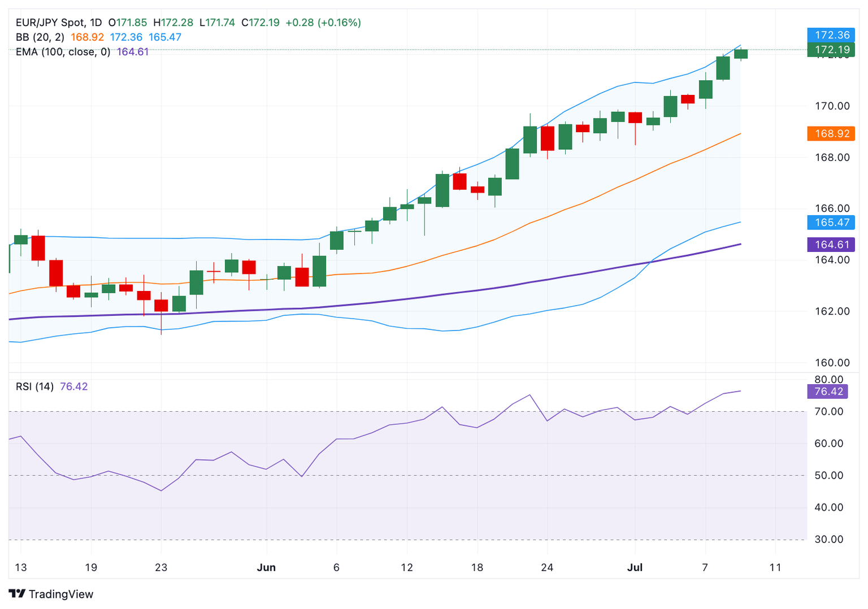Click the blue 165.47 lower band tag

831,223
